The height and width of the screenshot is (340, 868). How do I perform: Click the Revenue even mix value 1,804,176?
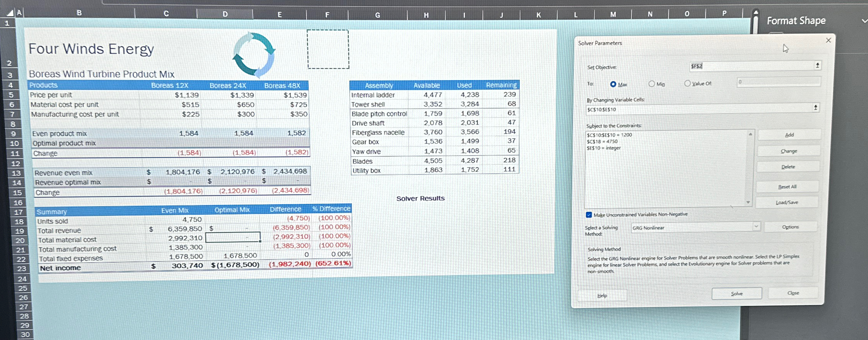183,172
